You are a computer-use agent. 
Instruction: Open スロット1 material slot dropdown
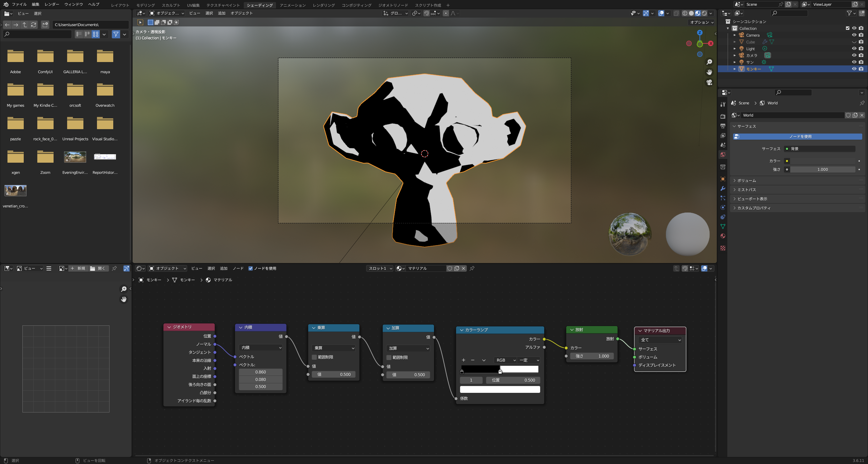(380, 268)
